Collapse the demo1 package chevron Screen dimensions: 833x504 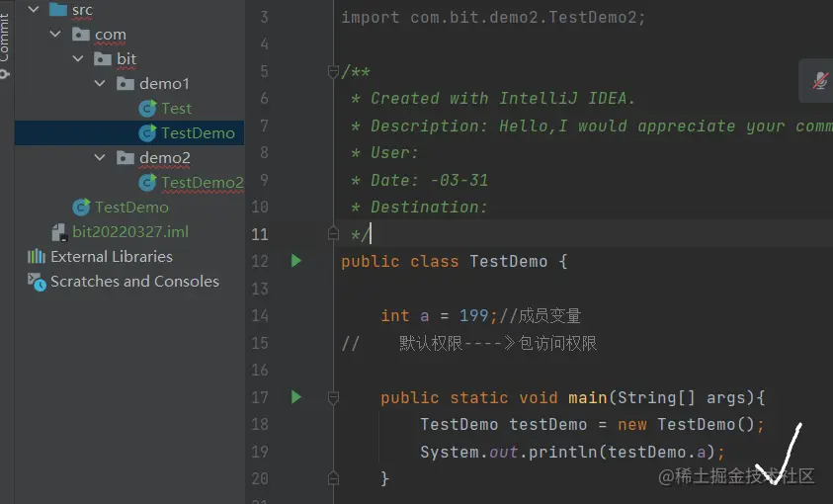coord(100,83)
